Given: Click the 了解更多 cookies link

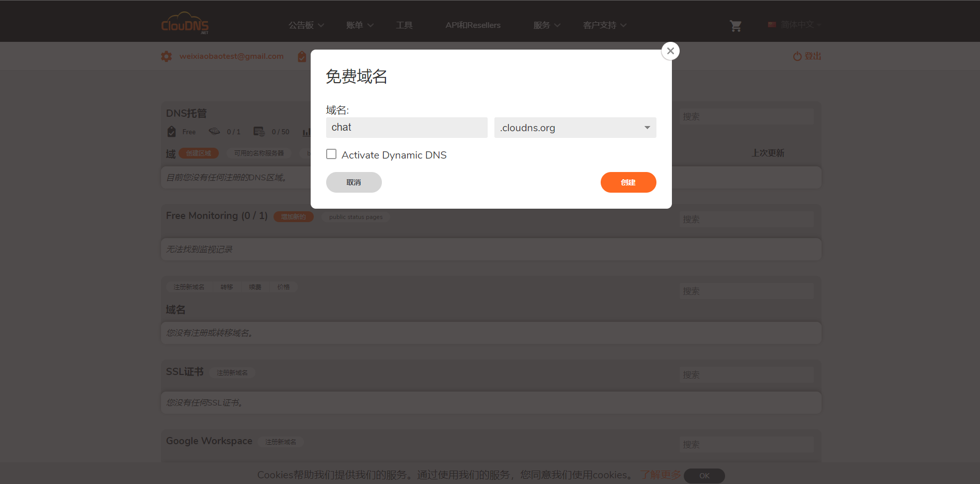Looking at the screenshot, I should (661, 475).
